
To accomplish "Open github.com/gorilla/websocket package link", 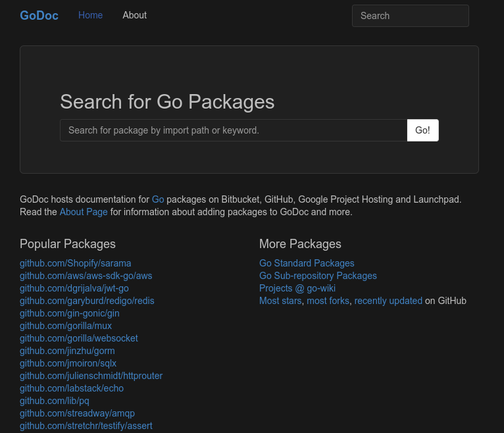I will tap(79, 338).
